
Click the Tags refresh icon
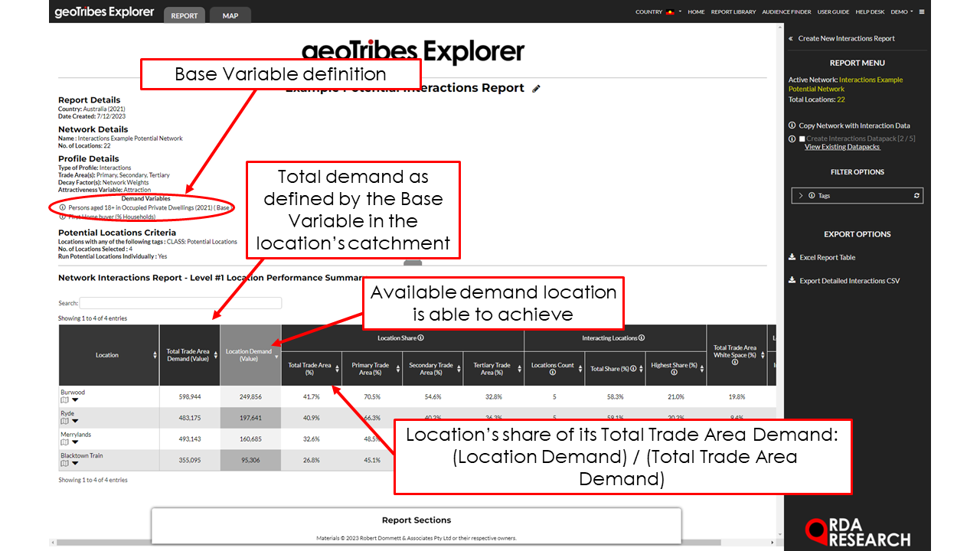coord(916,196)
